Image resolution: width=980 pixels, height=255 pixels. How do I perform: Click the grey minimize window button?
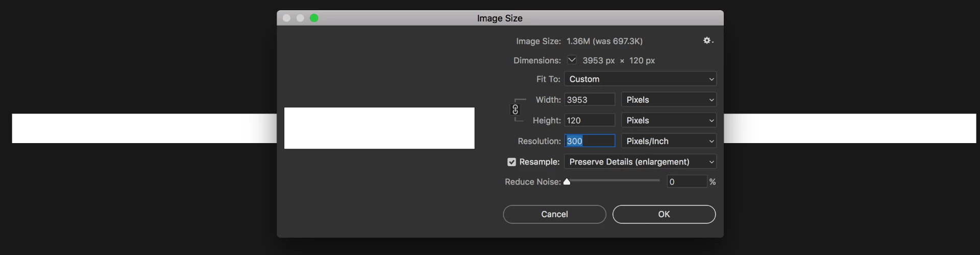click(300, 18)
